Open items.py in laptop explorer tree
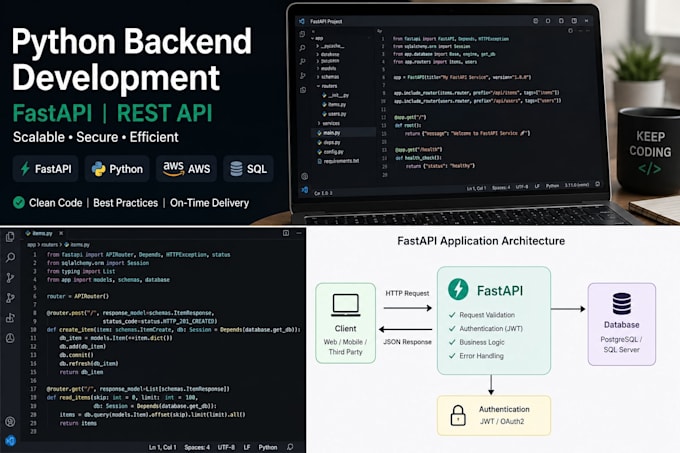The width and height of the screenshot is (680, 453). coord(334,104)
